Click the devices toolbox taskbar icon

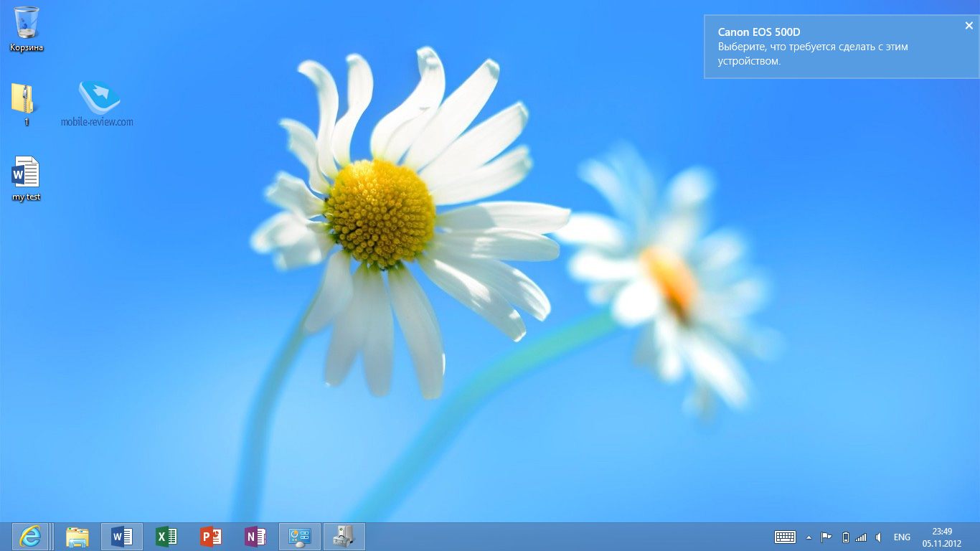pyautogui.click(x=344, y=537)
